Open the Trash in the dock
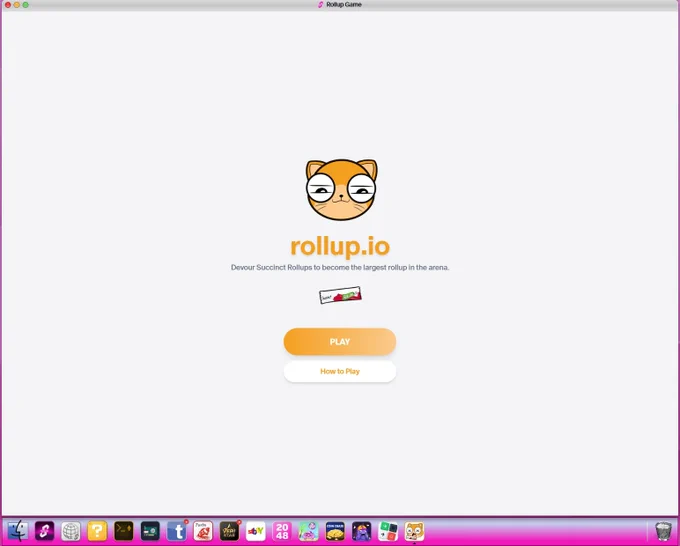Screen dimensions: 680x546 coord(663,531)
